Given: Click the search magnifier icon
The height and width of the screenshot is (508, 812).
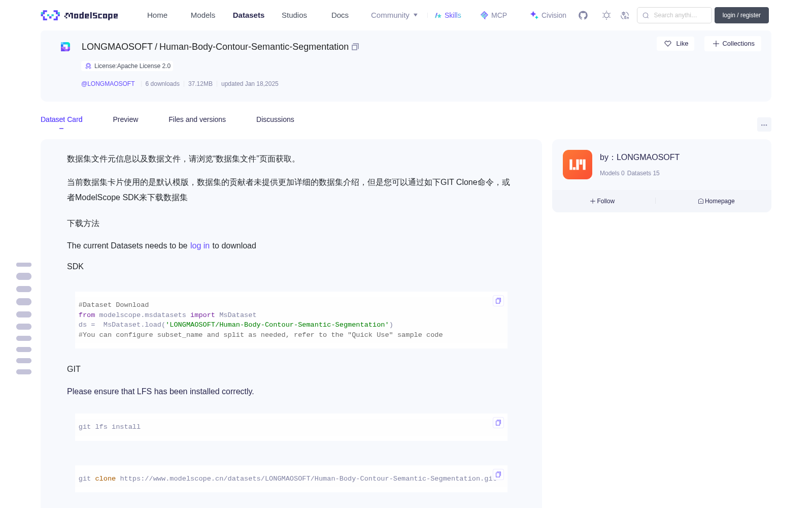Looking at the screenshot, I should [x=646, y=15].
